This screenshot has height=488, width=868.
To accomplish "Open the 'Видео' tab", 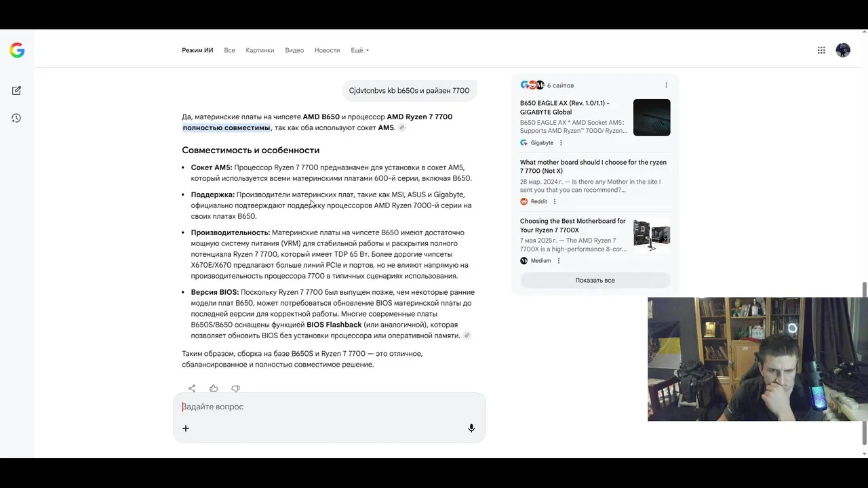I will [294, 50].
